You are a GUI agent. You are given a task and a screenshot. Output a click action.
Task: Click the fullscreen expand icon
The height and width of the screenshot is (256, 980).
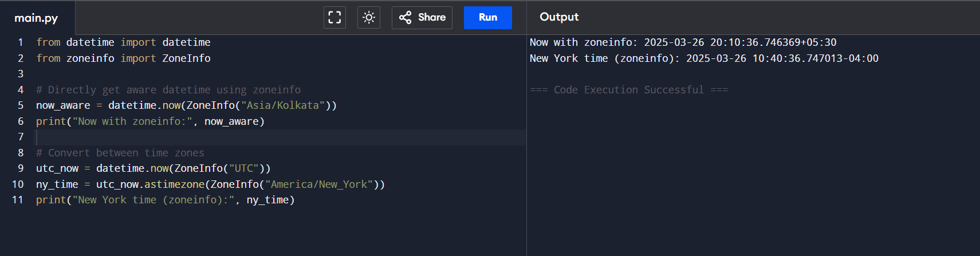tap(334, 17)
